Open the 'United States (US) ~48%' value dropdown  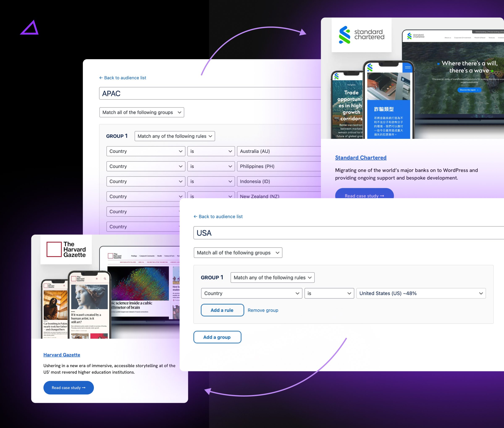pyautogui.click(x=421, y=293)
